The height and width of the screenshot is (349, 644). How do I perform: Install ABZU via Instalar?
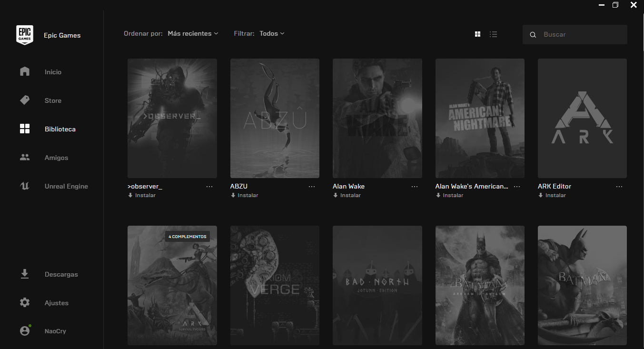point(244,195)
